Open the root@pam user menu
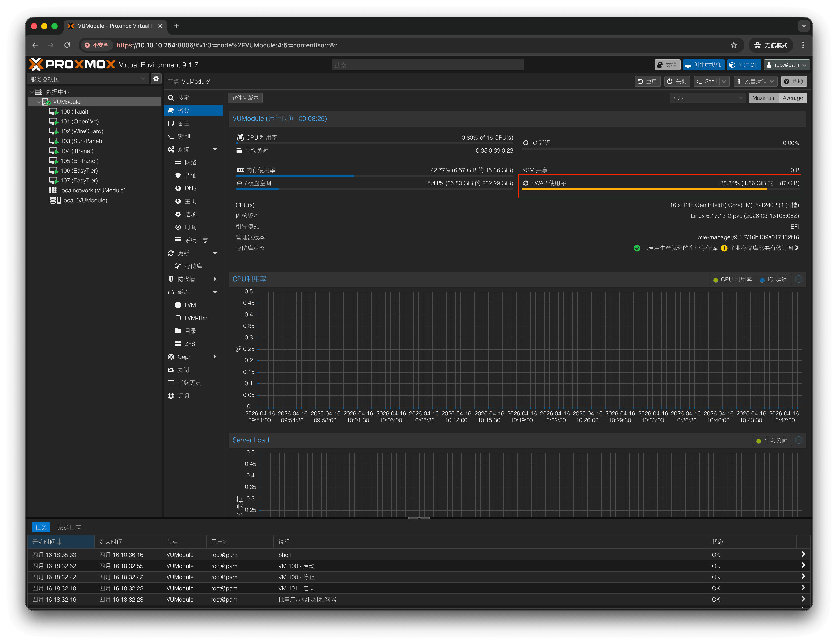The image size is (838, 644). pyautogui.click(x=786, y=65)
